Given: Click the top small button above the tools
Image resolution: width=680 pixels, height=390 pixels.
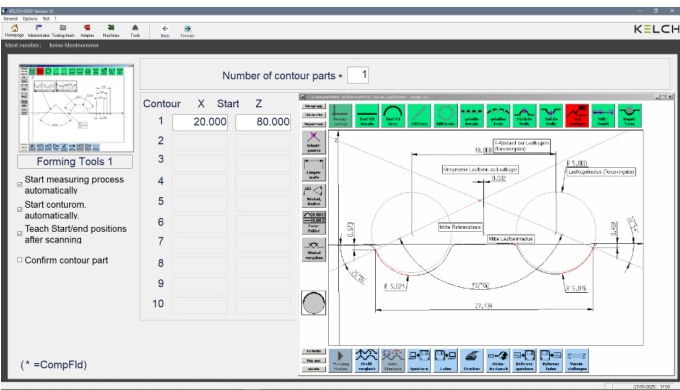Looking at the screenshot, I should coord(314,106).
